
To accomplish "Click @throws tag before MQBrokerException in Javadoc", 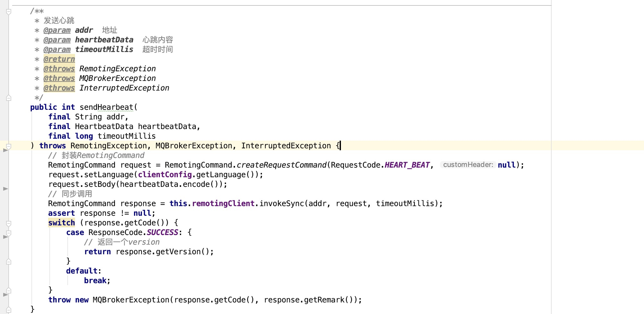I will 59,78.
